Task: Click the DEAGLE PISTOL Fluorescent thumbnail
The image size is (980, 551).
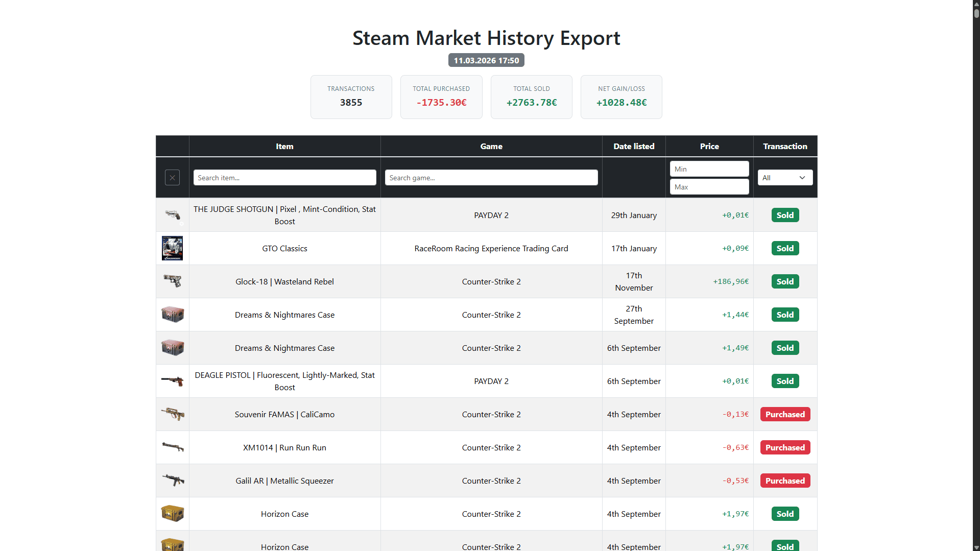Action: pos(172,381)
